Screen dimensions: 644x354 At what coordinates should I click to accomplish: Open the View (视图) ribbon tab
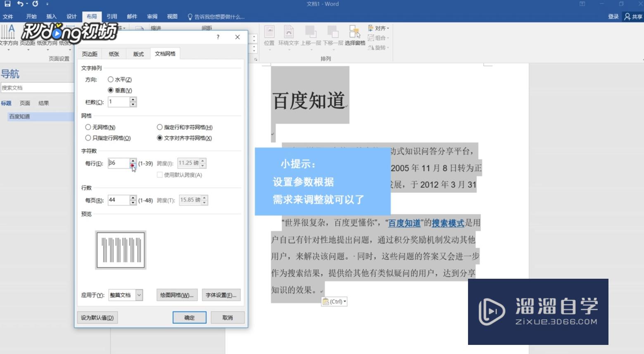pos(172,17)
